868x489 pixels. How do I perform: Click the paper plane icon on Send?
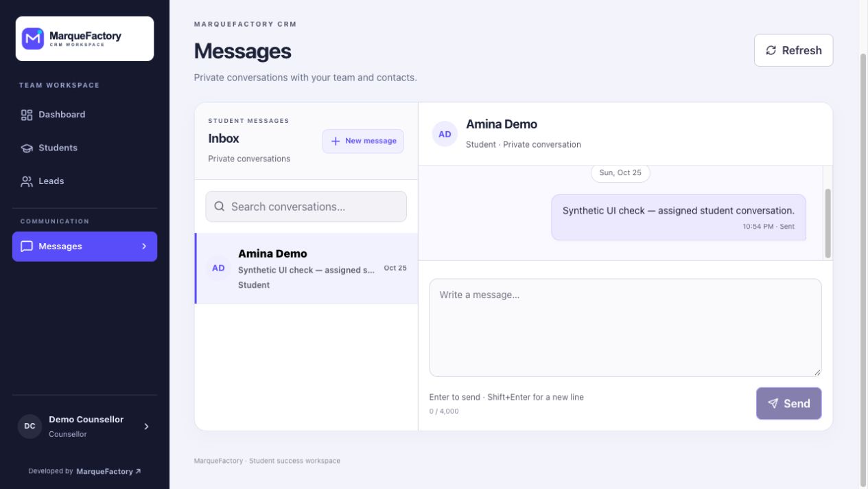(773, 403)
